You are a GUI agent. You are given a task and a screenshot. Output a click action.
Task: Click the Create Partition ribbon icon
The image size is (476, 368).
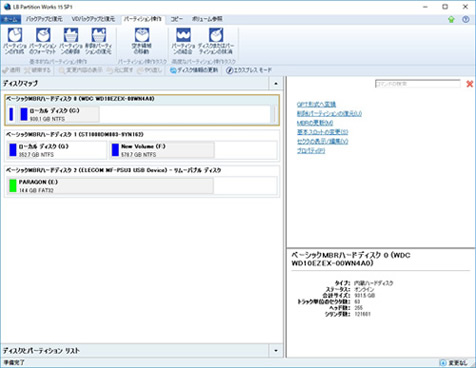tap(15, 35)
